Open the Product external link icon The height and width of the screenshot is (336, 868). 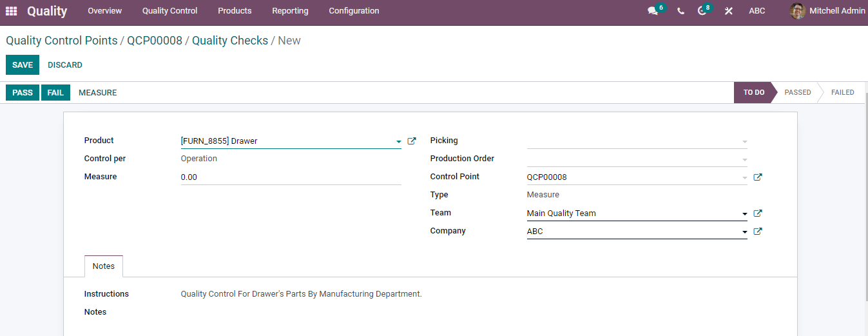tap(412, 141)
